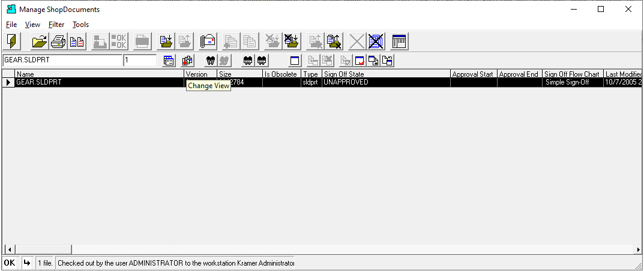Click the grayed add document copy icon
Screen dimensions: 644x271
click(x=231, y=41)
